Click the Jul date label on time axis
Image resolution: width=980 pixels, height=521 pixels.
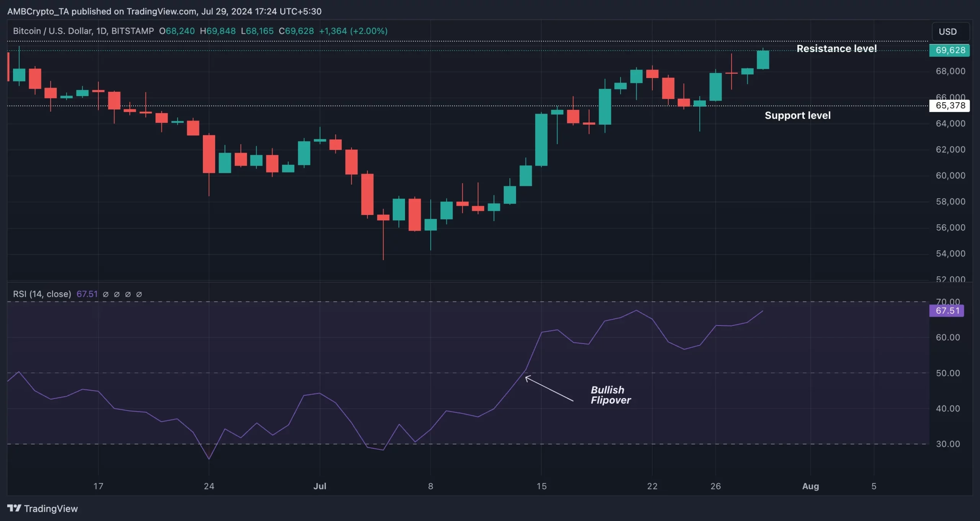click(320, 486)
